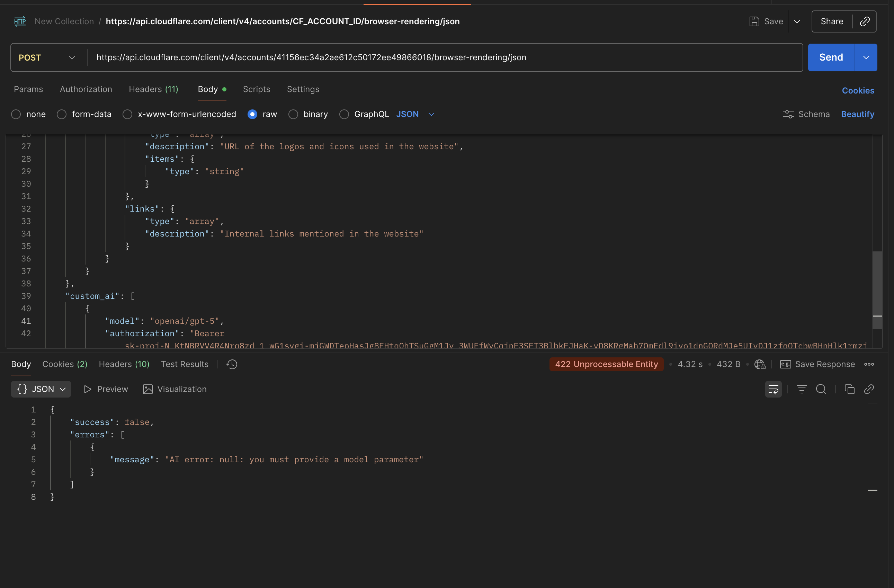Image resolution: width=894 pixels, height=588 pixels.
Task: Click the request URL input field
Action: (443, 57)
